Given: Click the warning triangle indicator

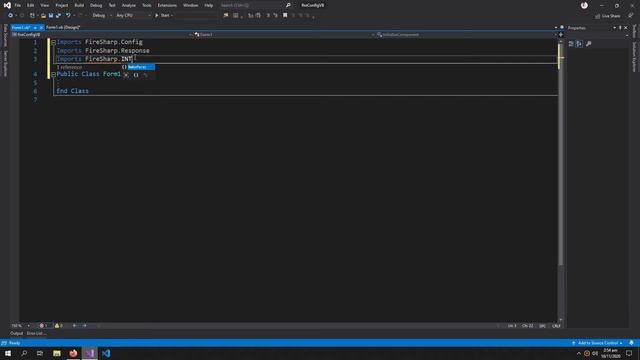Looking at the screenshot, I should pyautogui.click(x=58, y=326).
